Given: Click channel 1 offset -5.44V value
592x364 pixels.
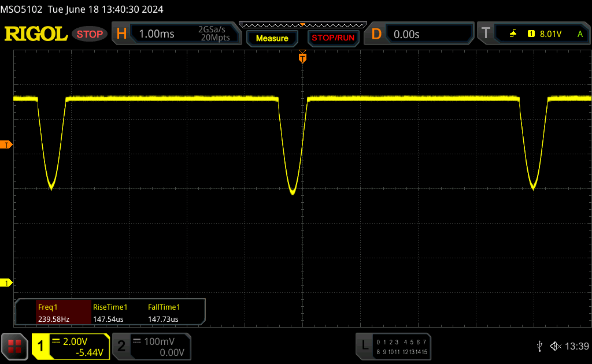Looking at the screenshot, I should [x=90, y=352].
